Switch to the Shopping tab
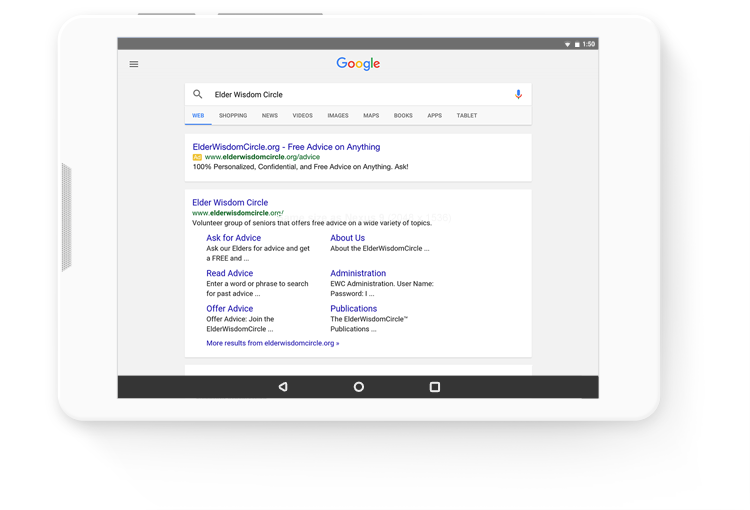Image resolution: width=750 pixels, height=510 pixels. 233,116
